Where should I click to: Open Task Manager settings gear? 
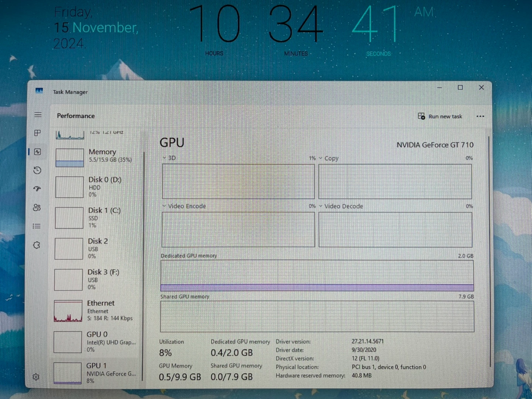click(36, 377)
